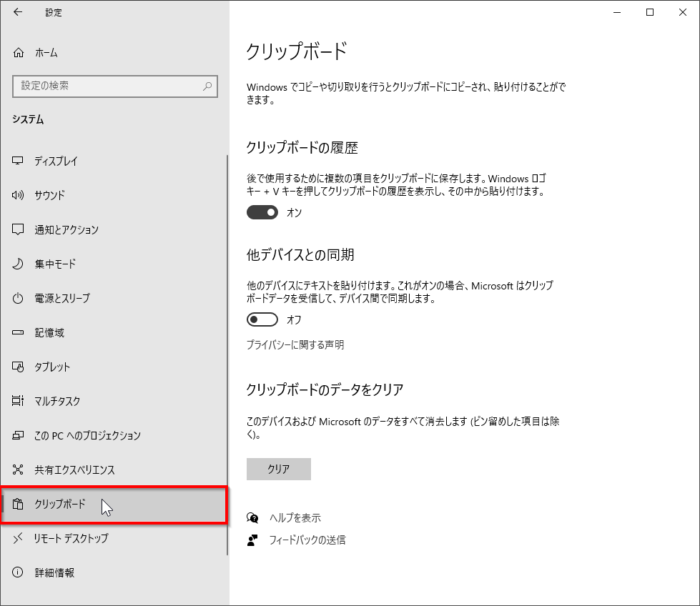Open ヘルプを表示 link

click(295, 517)
